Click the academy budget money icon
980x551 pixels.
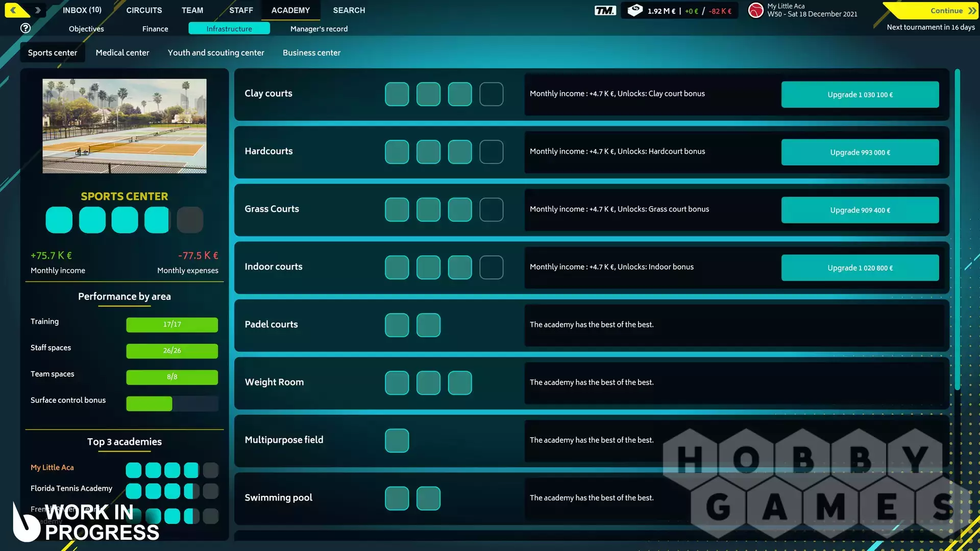click(634, 10)
